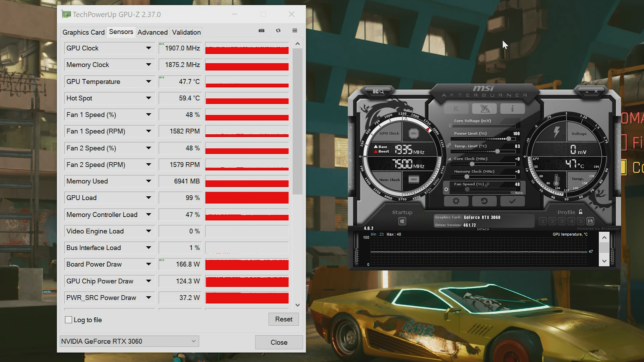Image resolution: width=644 pixels, height=362 pixels.
Task: Select profile slot 5 in Afterburner
Action: [581, 221]
